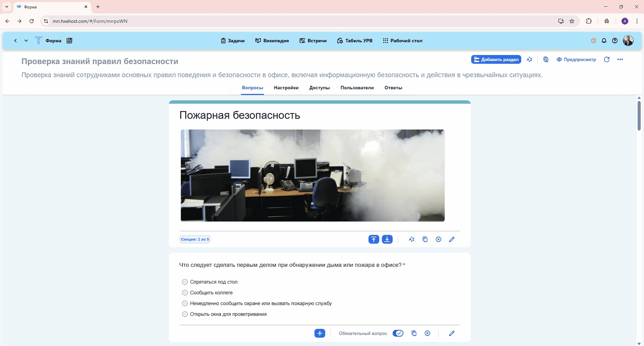Toggle the Обязательный вопрос switch
Image resolution: width=644 pixels, height=346 pixels.
coord(398,333)
